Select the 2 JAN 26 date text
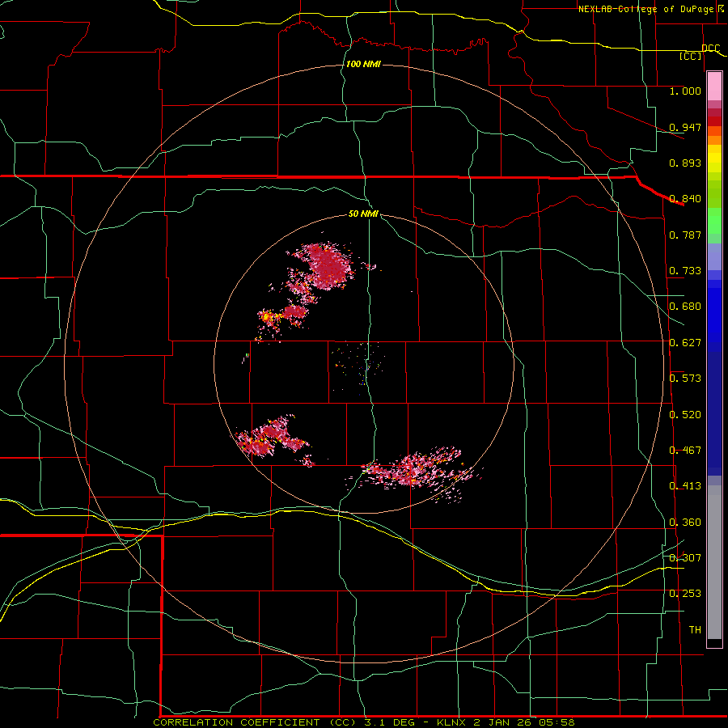 pos(502,722)
